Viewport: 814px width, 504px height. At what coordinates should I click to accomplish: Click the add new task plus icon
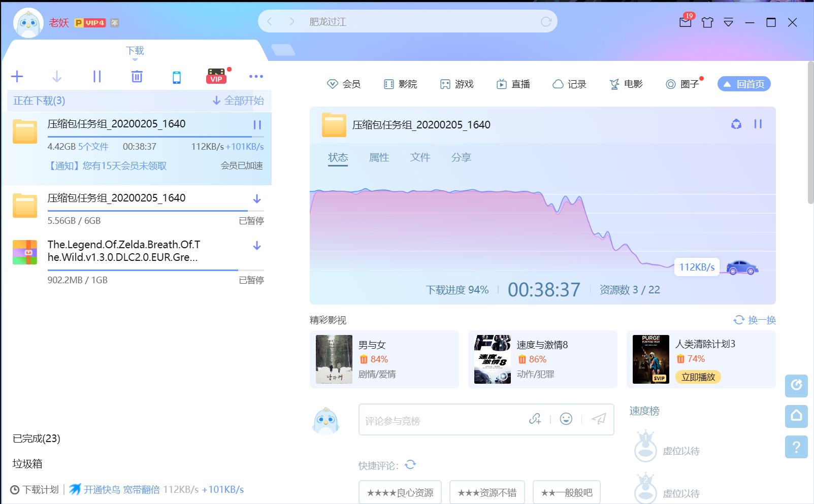pos(17,76)
